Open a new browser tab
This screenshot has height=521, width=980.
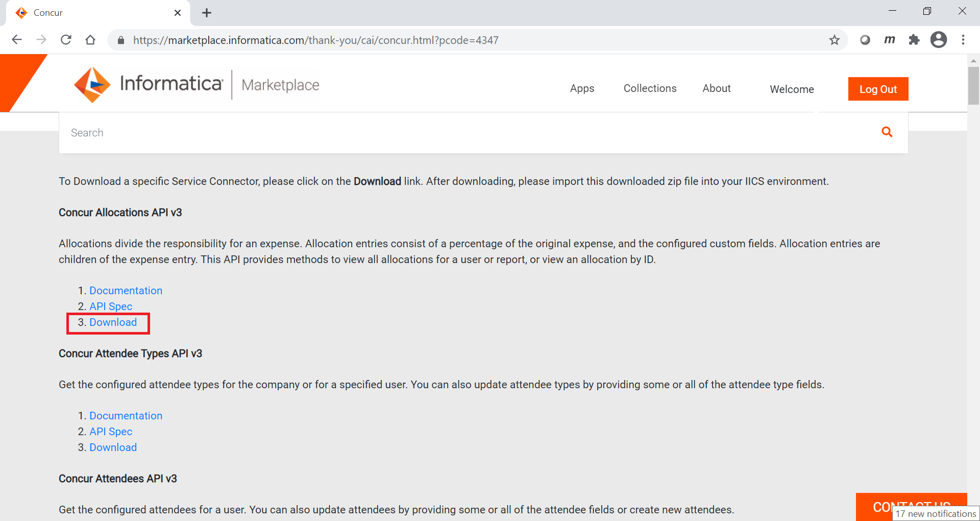pyautogui.click(x=207, y=13)
